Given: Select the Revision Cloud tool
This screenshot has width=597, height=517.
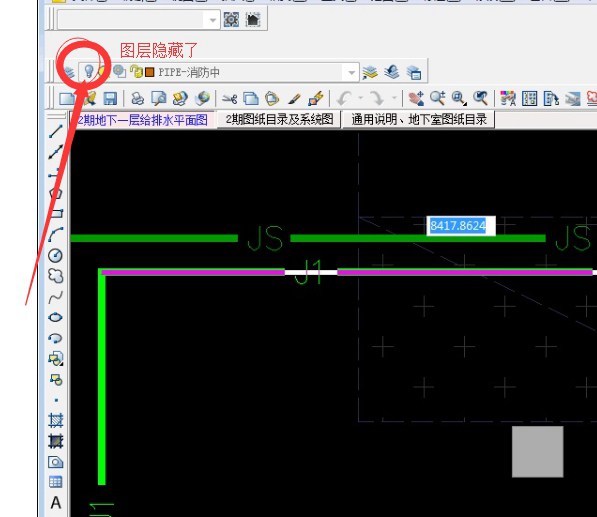Looking at the screenshot, I should pyautogui.click(x=56, y=276).
